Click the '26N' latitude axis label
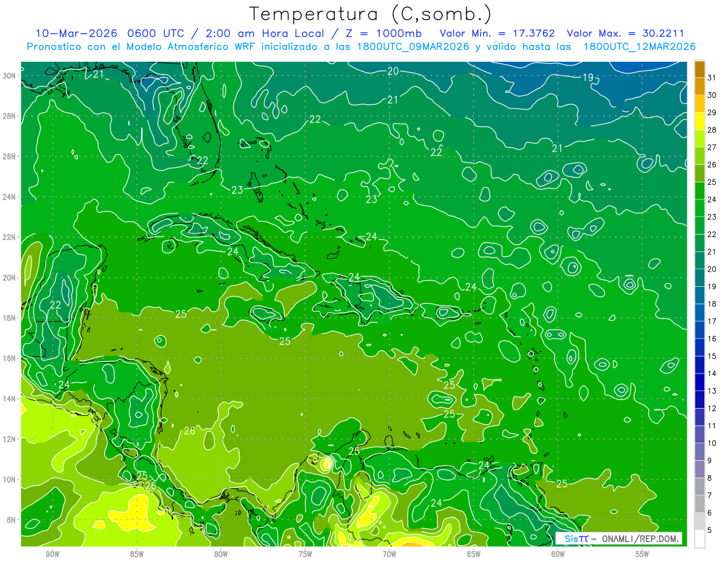This screenshot has width=728, height=562. click(9, 156)
